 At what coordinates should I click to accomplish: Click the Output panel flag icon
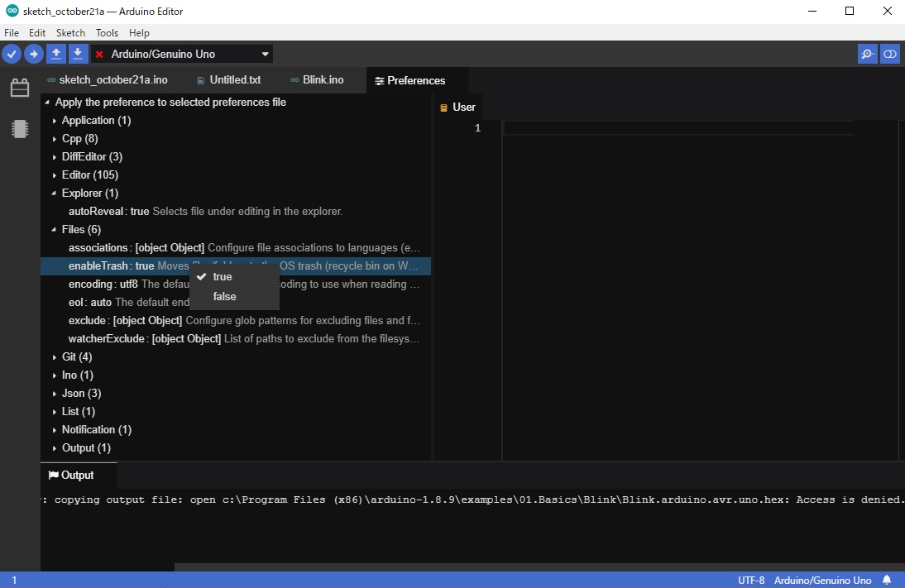pos(54,475)
